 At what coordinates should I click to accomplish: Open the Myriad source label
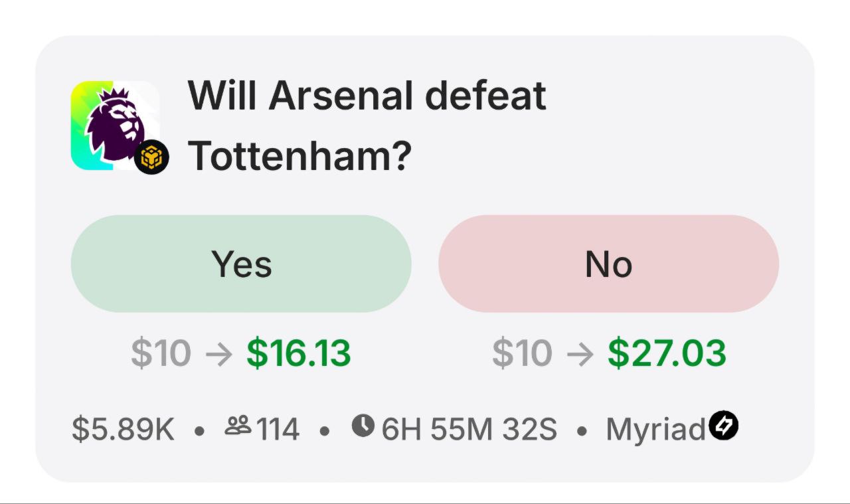pyautogui.click(x=655, y=430)
